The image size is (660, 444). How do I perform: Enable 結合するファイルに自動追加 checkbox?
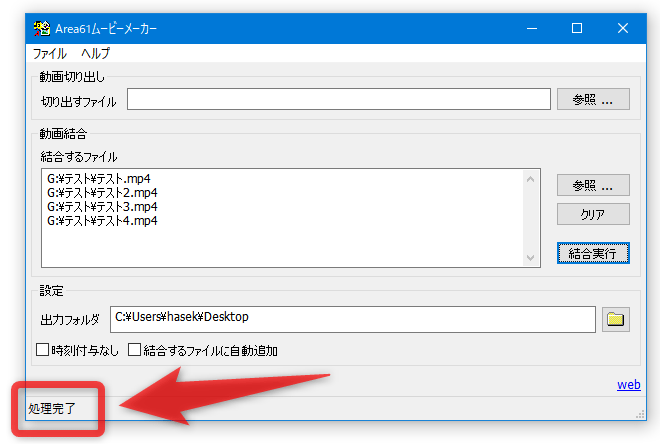coord(134,350)
